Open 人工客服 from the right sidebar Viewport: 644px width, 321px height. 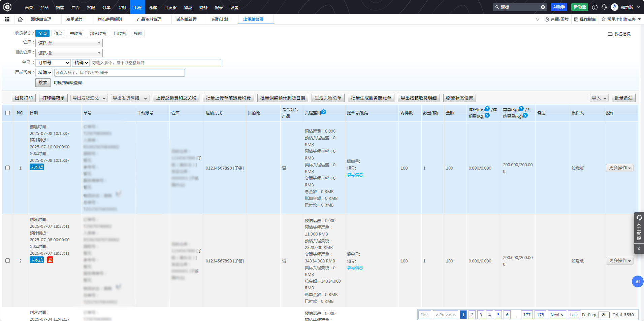639,229
